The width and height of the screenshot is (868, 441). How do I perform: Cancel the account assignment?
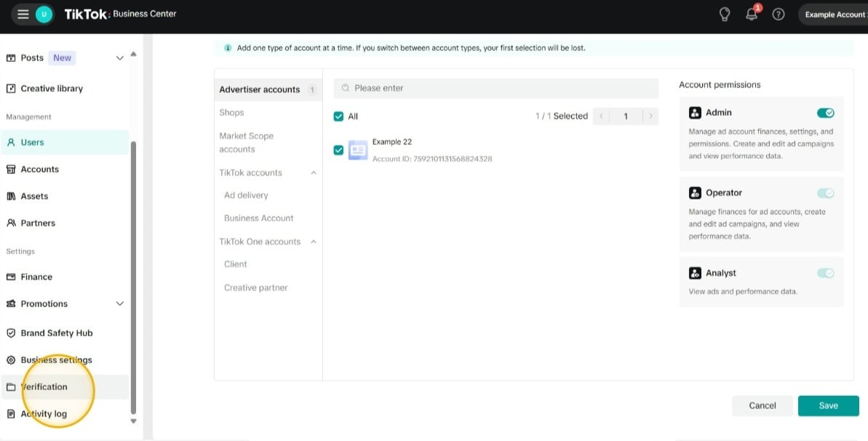pos(763,406)
